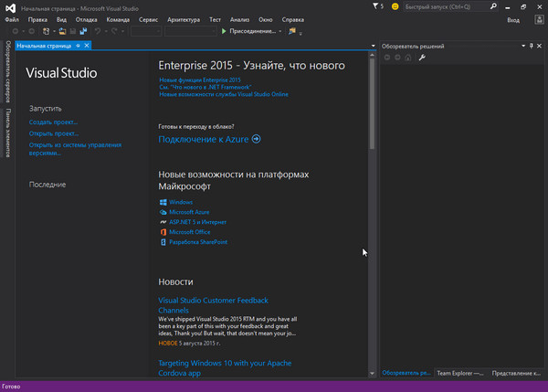Click the Создать проект link
548x392 pixels.
tap(53, 122)
